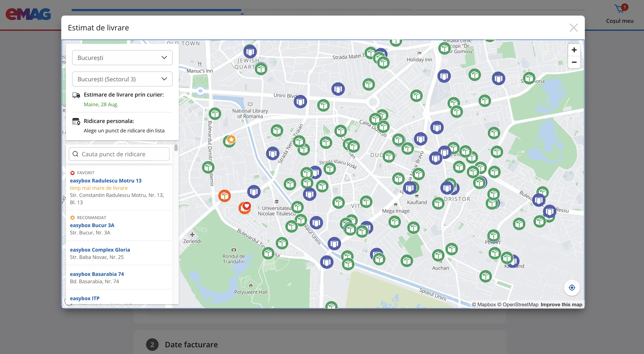644x354 pixels.
Task: Click the Cauta punct de ridicare search field
Action: tap(119, 154)
